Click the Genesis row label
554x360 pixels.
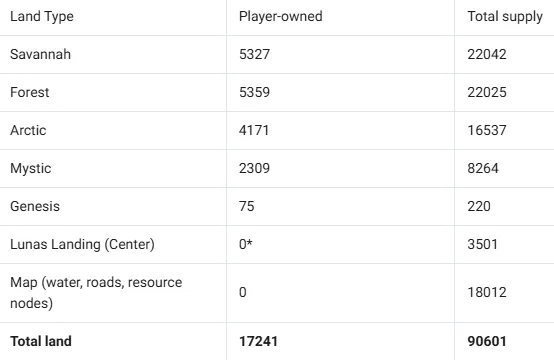(x=35, y=206)
